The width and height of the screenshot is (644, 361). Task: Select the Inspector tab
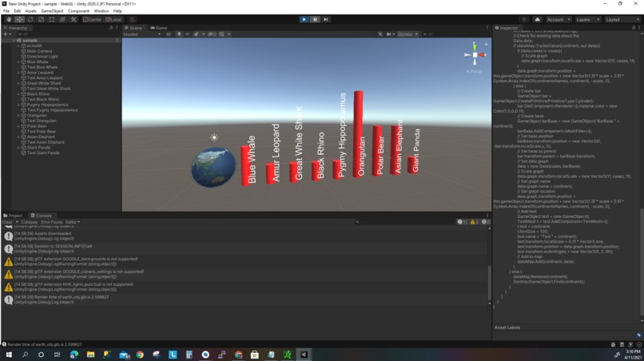click(x=507, y=28)
